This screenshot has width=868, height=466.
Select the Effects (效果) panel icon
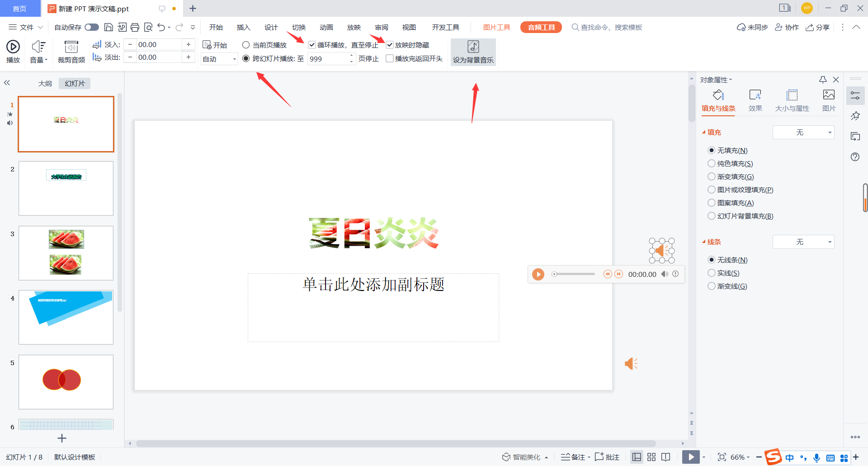point(755,95)
